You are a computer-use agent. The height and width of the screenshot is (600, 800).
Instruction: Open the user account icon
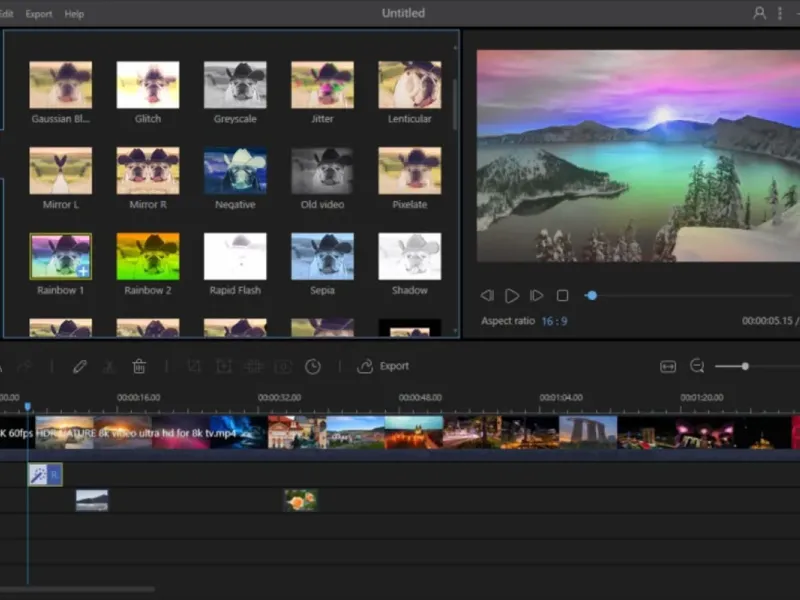tap(760, 13)
